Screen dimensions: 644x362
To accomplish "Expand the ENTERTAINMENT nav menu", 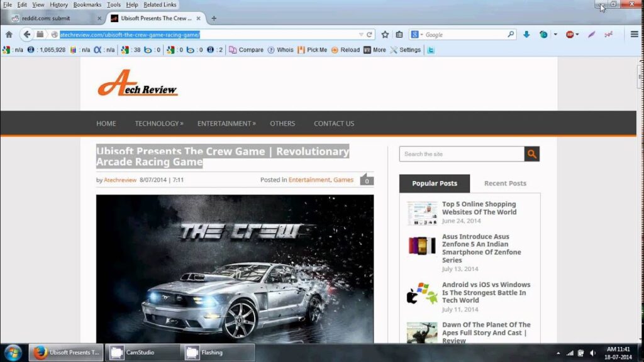I will [226, 124].
